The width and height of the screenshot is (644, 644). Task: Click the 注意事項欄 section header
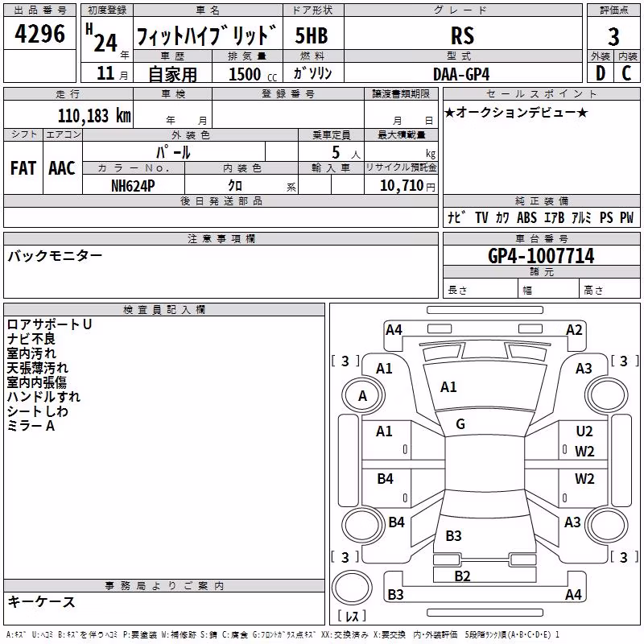(221, 238)
